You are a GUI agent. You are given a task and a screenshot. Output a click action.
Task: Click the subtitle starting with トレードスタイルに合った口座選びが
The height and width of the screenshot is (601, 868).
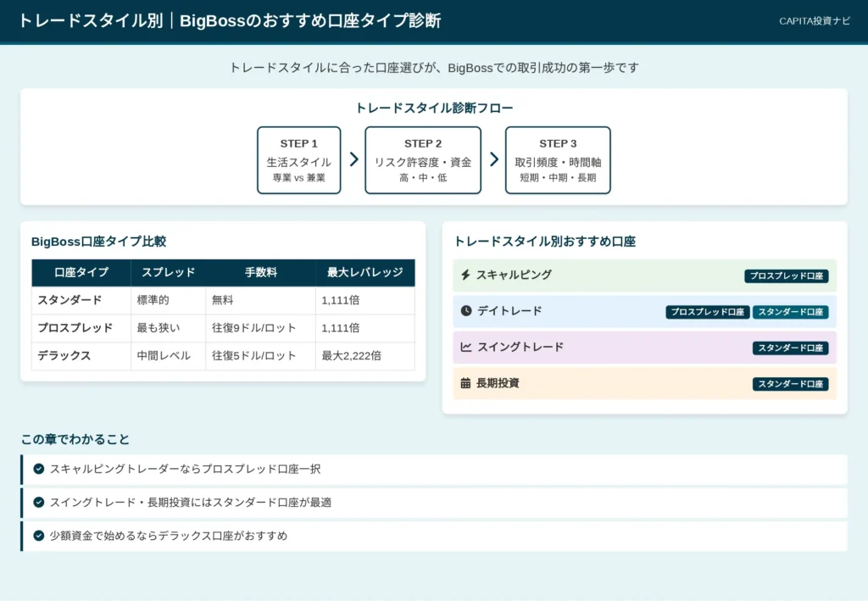pos(434,68)
